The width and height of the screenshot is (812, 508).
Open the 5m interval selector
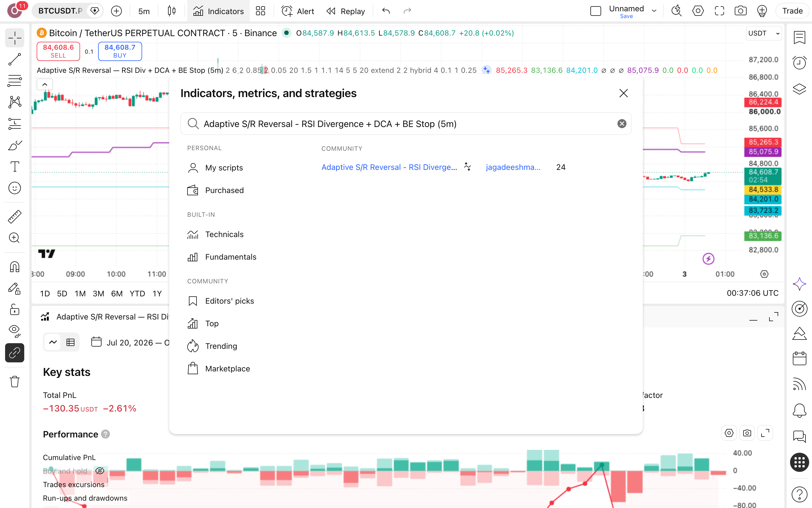[144, 11]
